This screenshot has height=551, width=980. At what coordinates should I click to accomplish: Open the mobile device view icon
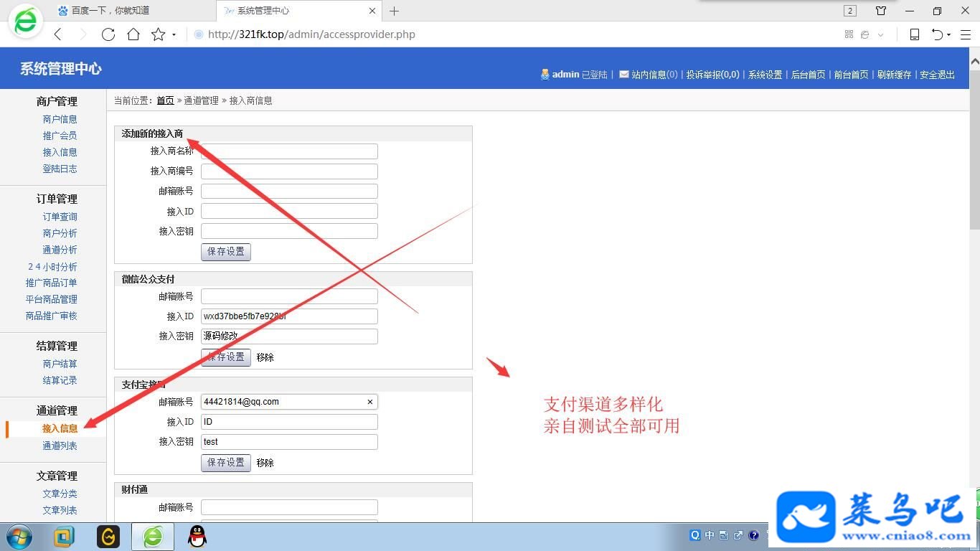pyautogui.click(x=915, y=34)
